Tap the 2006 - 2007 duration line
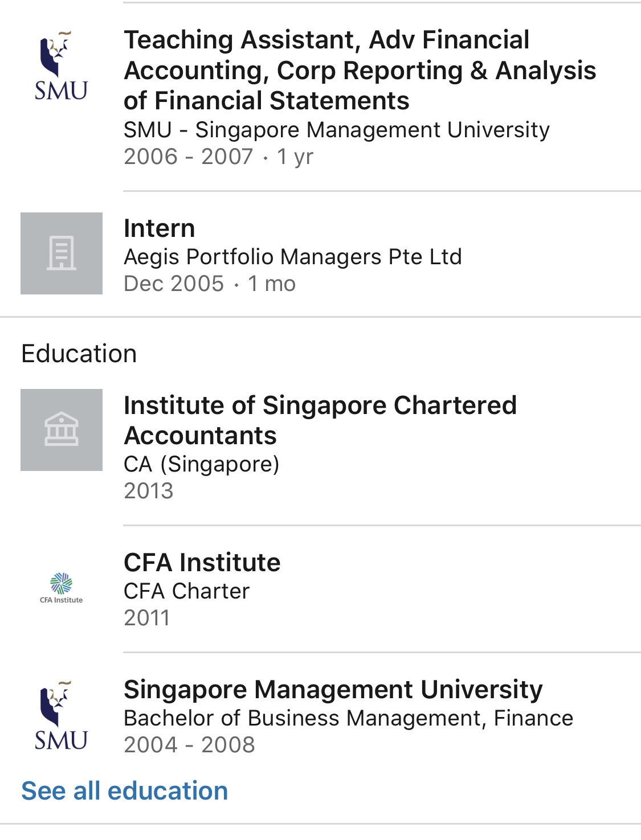Screen dimensions: 641x840 tap(218, 157)
